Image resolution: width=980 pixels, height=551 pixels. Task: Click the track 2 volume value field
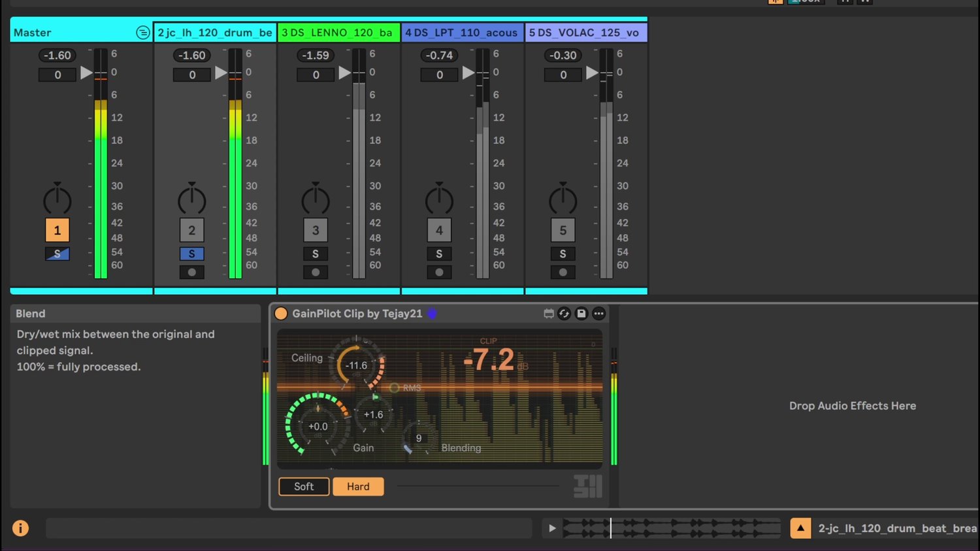192,75
